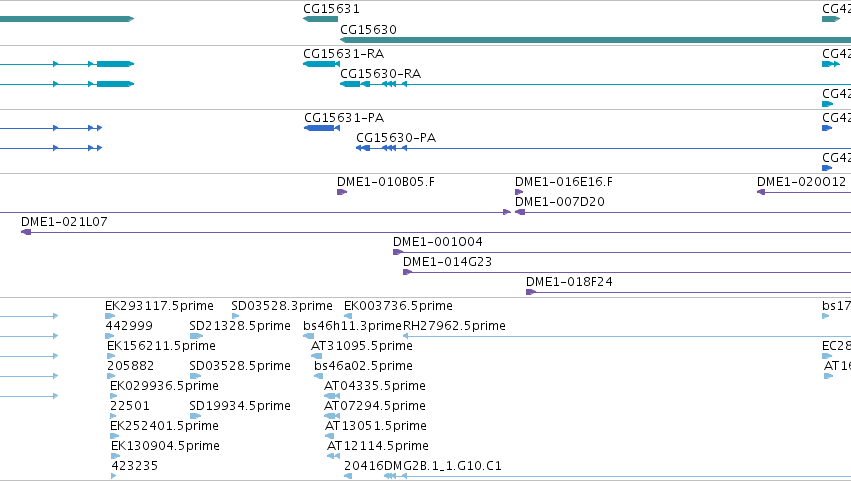Open the RH27962.5prime EST label
The height and width of the screenshot is (481, 851).
454,326
